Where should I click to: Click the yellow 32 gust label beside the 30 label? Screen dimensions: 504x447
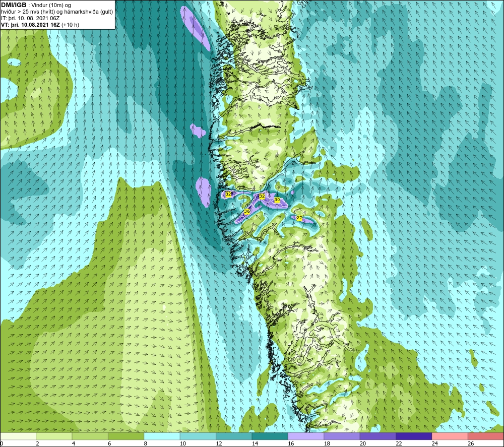pos(262,196)
